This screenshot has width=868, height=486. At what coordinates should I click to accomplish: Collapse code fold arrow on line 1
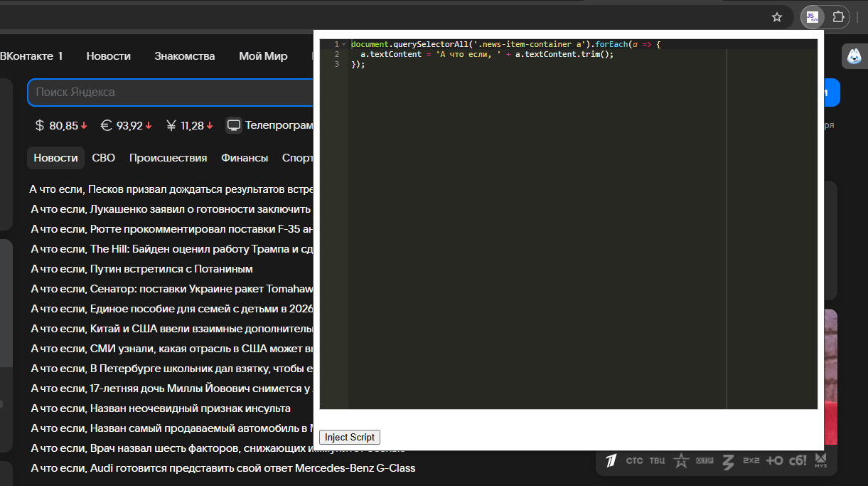[344, 44]
